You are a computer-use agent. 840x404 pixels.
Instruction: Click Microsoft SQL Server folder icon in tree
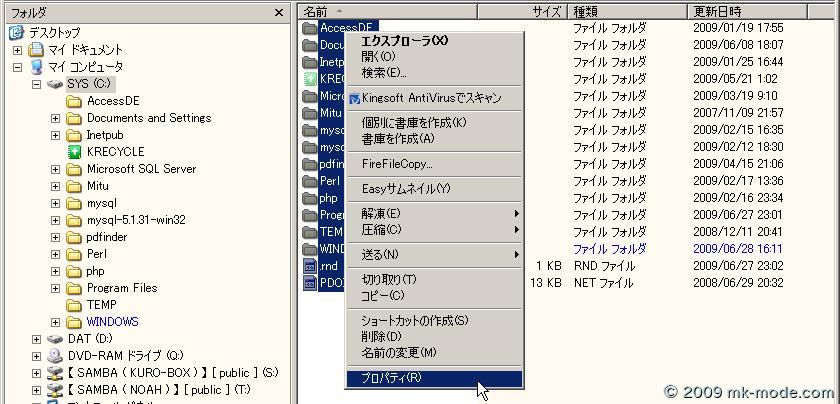[x=73, y=169]
